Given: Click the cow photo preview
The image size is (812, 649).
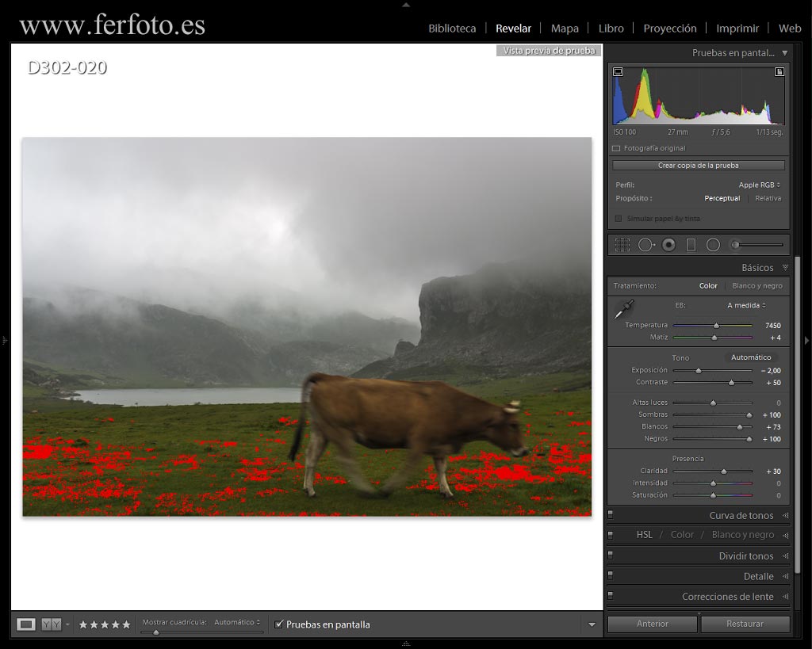Looking at the screenshot, I should 307,326.
